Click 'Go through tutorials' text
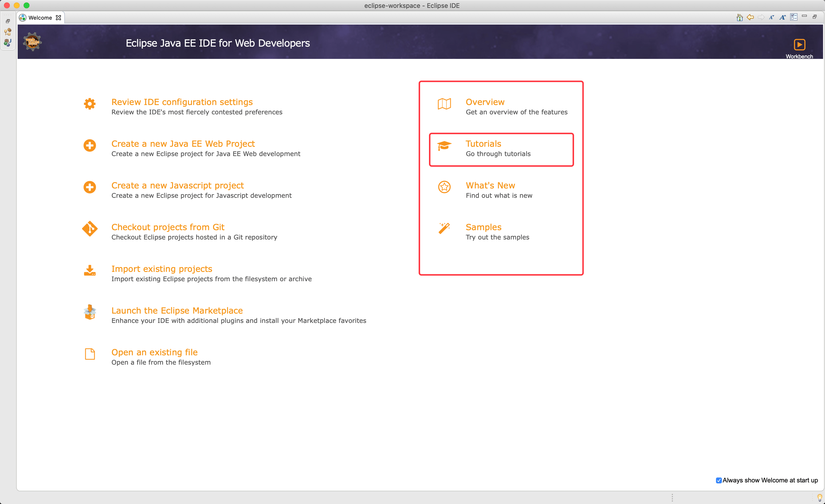The height and width of the screenshot is (504, 825). coord(498,154)
